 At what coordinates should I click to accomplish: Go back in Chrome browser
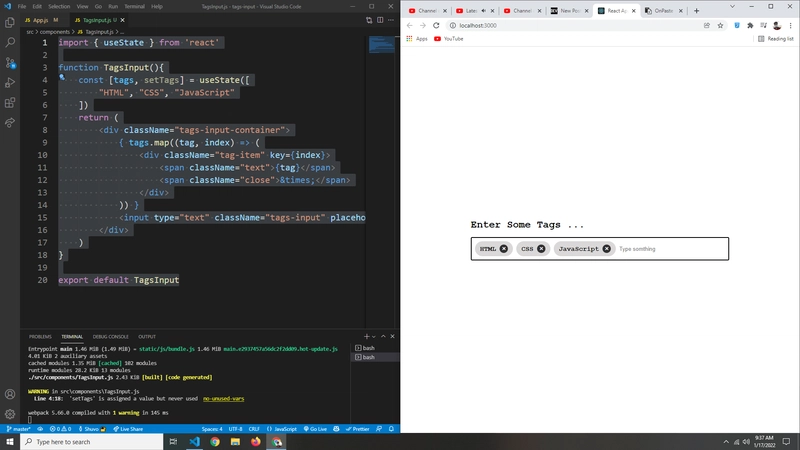(409, 25)
